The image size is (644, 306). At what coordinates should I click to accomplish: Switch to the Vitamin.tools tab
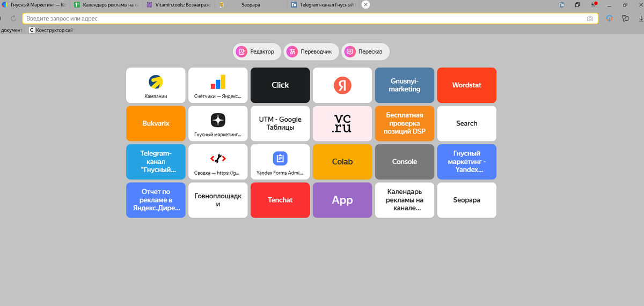179,4
